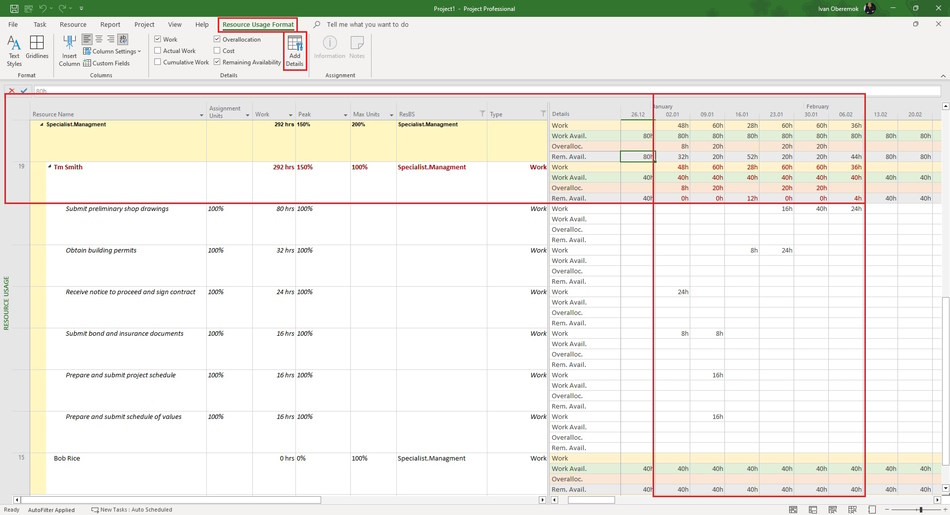
Task: Open Peak column filter dropdown
Action: click(345, 115)
